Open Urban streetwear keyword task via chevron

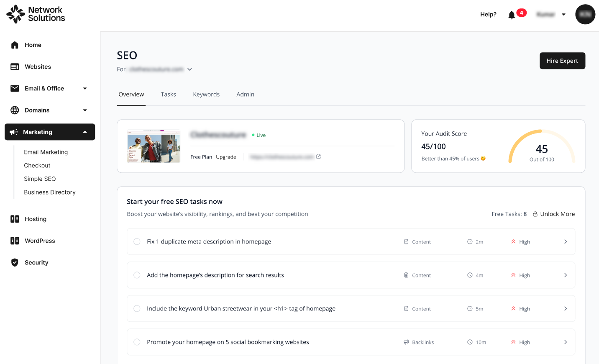tap(566, 308)
